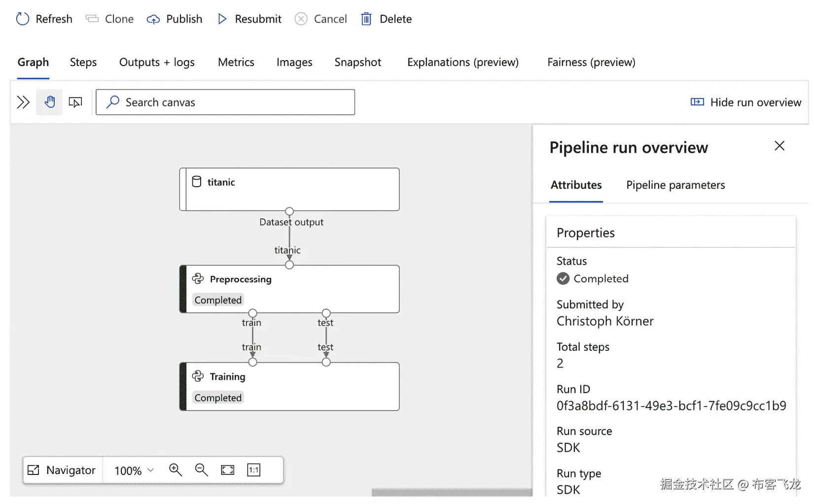Fit graph to screen
814x504 pixels.
(228, 470)
